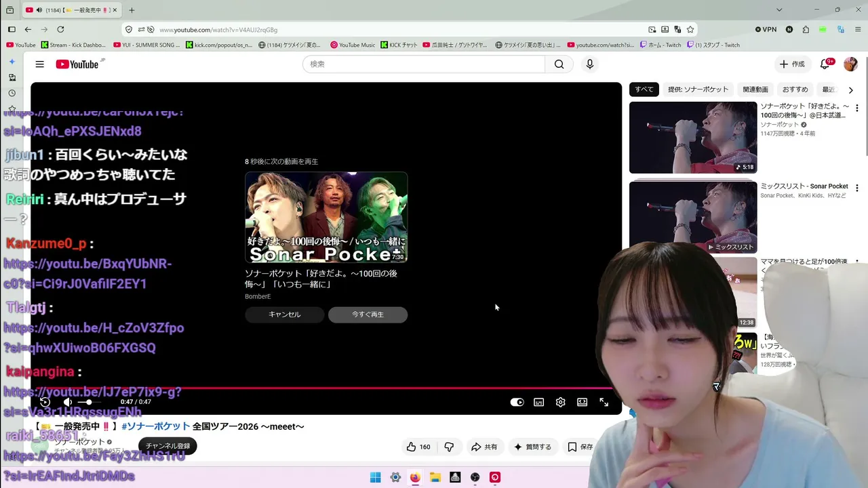Replay the finished video
This screenshot has width=868, height=488.
(45, 402)
